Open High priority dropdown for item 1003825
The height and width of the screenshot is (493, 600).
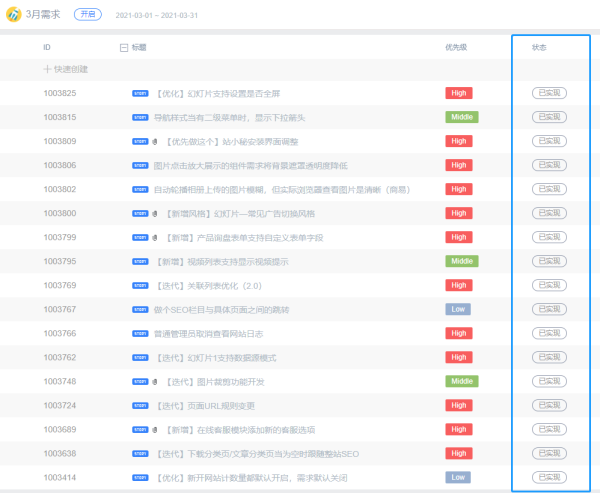(x=458, y=93)
